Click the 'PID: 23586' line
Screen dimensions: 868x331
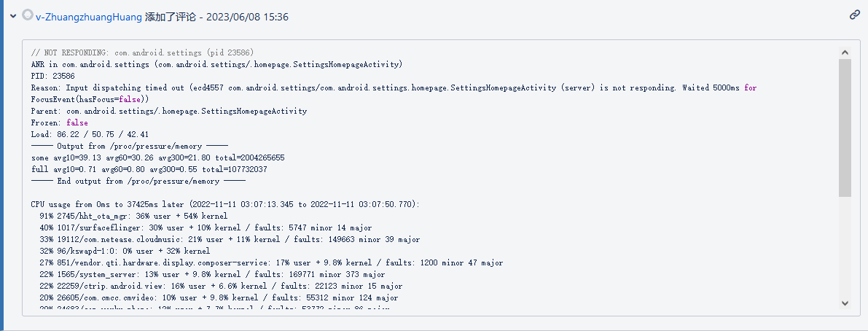[53, 76]
